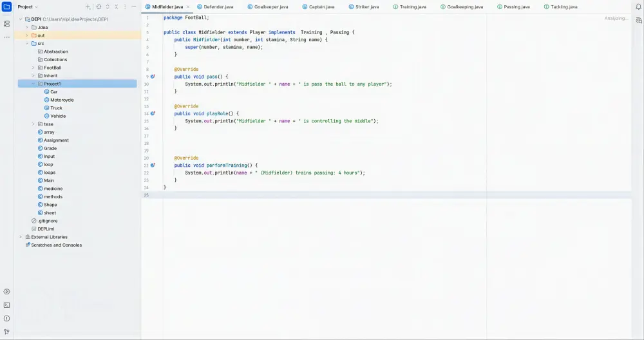Click Expand Selected arrows icon
This screenshot has height=340, width=644.
pyautogui.click(x=108, y=6)
